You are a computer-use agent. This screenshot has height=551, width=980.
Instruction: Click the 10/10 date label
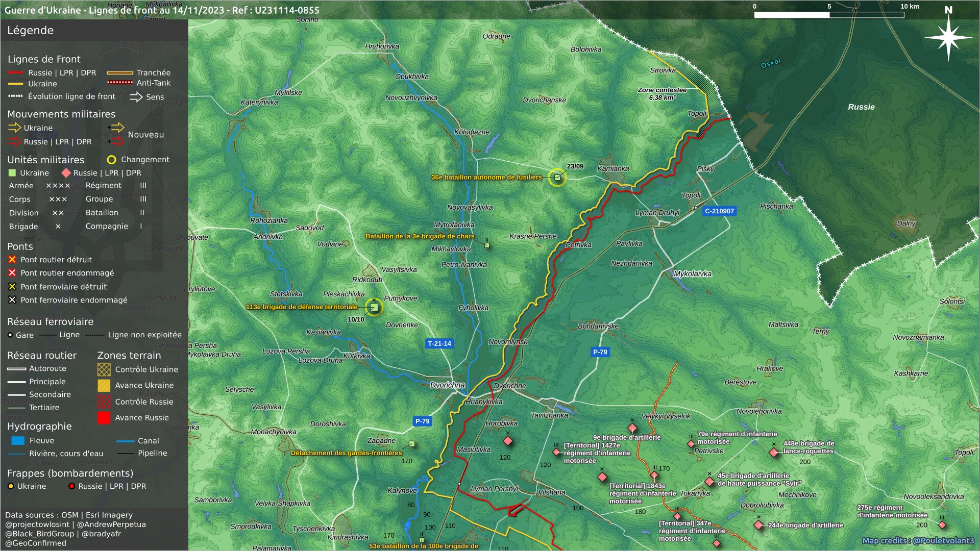356,320
